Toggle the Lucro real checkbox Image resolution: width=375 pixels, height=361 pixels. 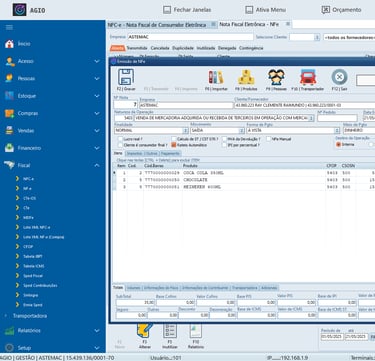120,139
